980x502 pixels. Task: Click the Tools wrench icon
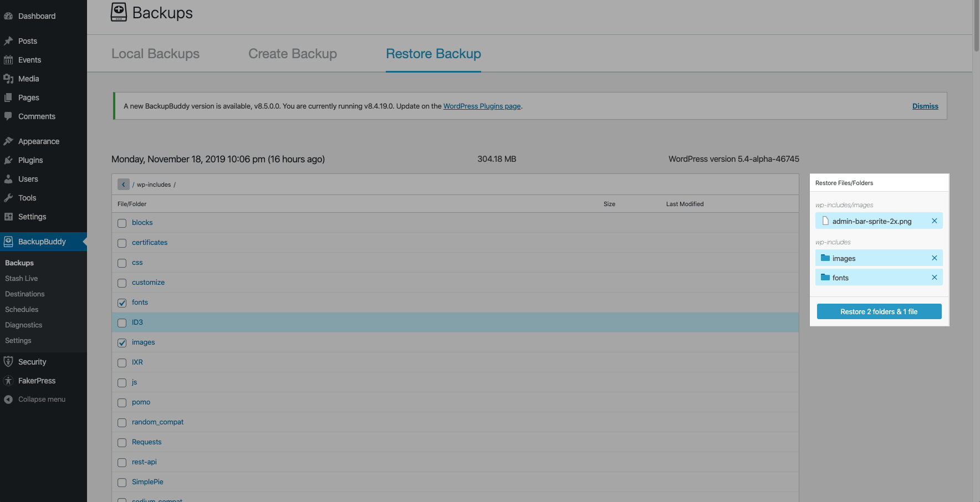point(8,198)
